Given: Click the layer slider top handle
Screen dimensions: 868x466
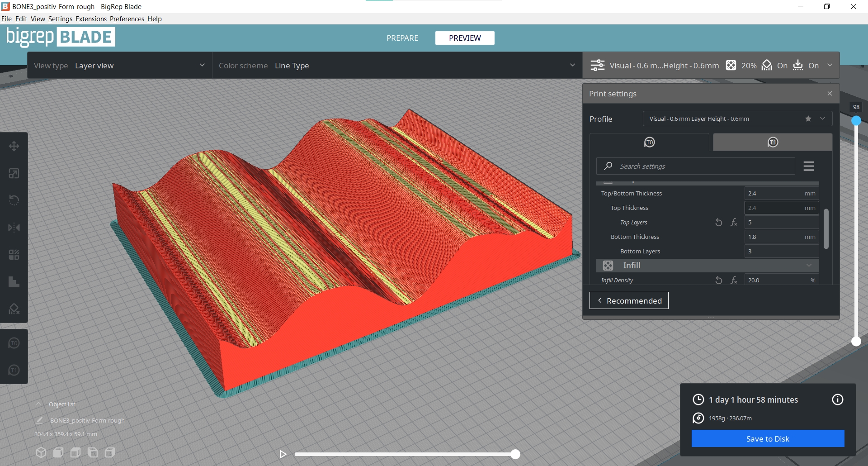Looking at the screenshot, I should tap(856, 121).
